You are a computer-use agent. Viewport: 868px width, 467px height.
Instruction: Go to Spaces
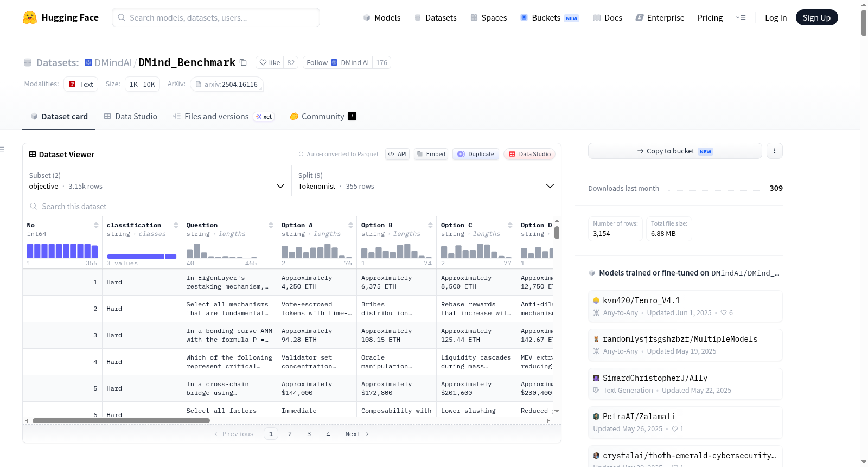[x=489, y=18]
